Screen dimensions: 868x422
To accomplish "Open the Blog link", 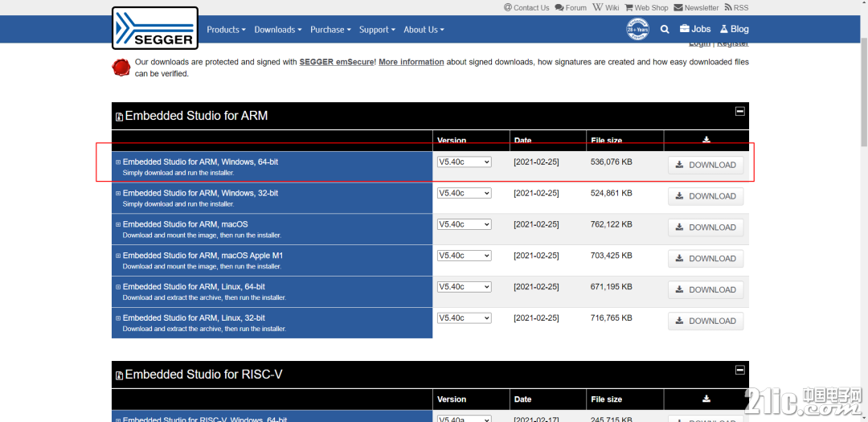I will pyautogui.click(x=735, y=30).
